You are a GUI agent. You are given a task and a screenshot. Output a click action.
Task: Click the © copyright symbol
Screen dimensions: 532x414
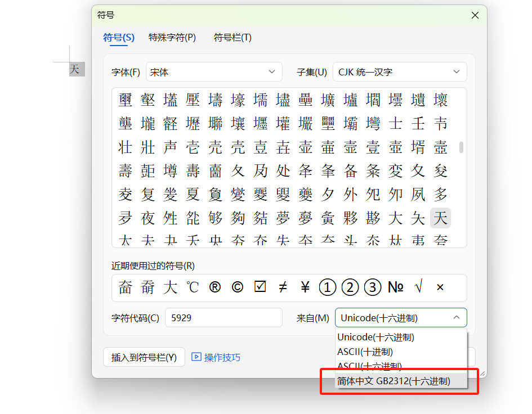[x=237, y=287]
